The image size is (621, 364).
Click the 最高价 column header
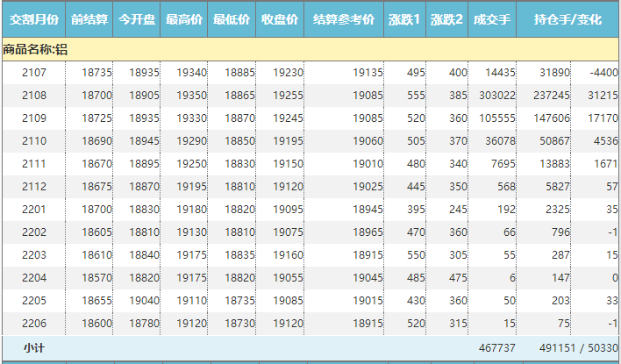pyautogui.click(x=184, y=19)
